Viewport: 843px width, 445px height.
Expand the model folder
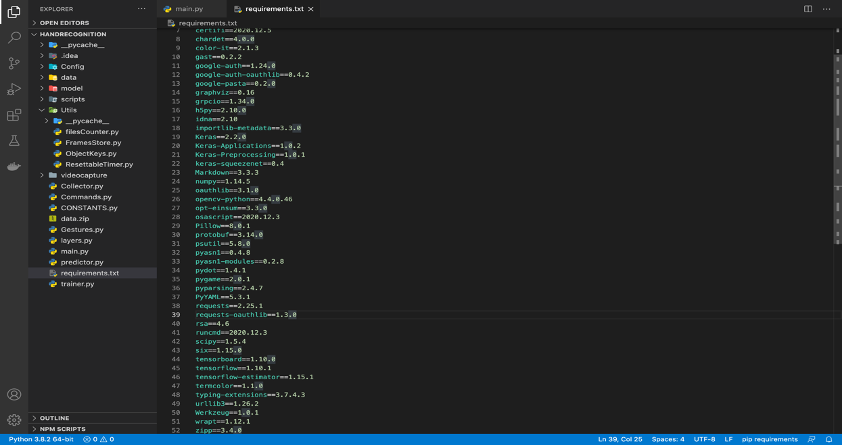tap(92, 88)
